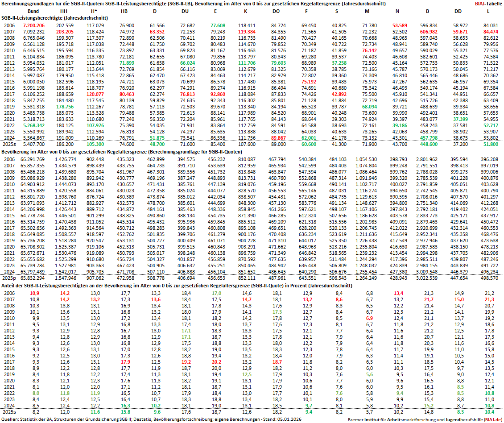Select the "2025p" row label
This screenshot has height=423, width=504.
pyautogui.click(x=10, y=278)
